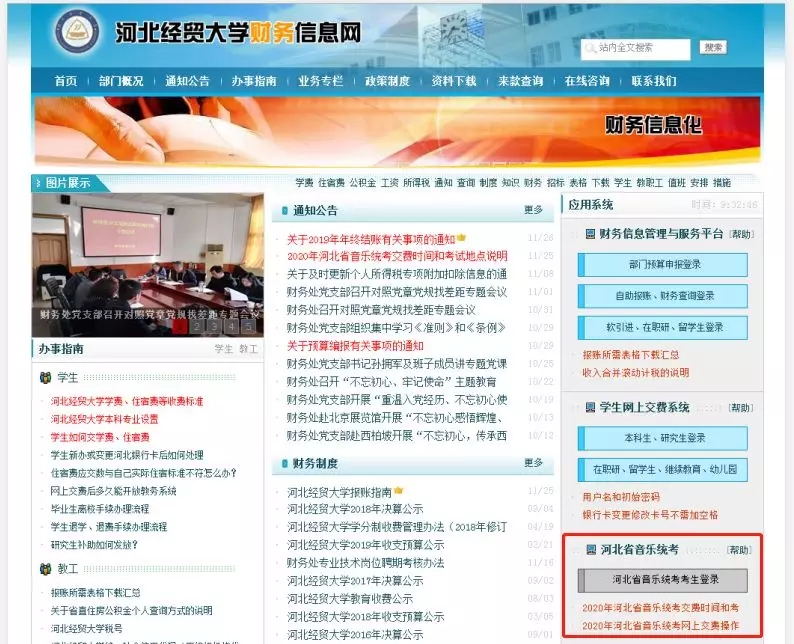Screen dimensions: 794x644
Task: Open the 联系我们 navigation item
Action: coord(654,81)
